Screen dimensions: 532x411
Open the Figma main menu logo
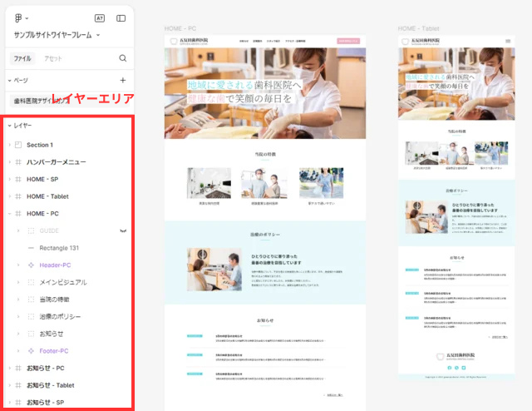(x=18, y=17)
